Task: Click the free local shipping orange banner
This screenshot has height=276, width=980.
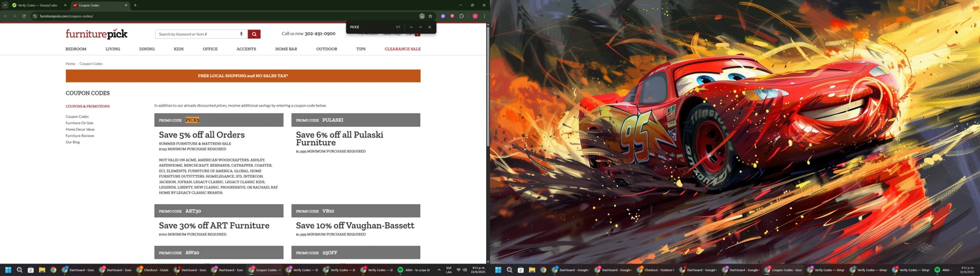Action: point(243,76)
